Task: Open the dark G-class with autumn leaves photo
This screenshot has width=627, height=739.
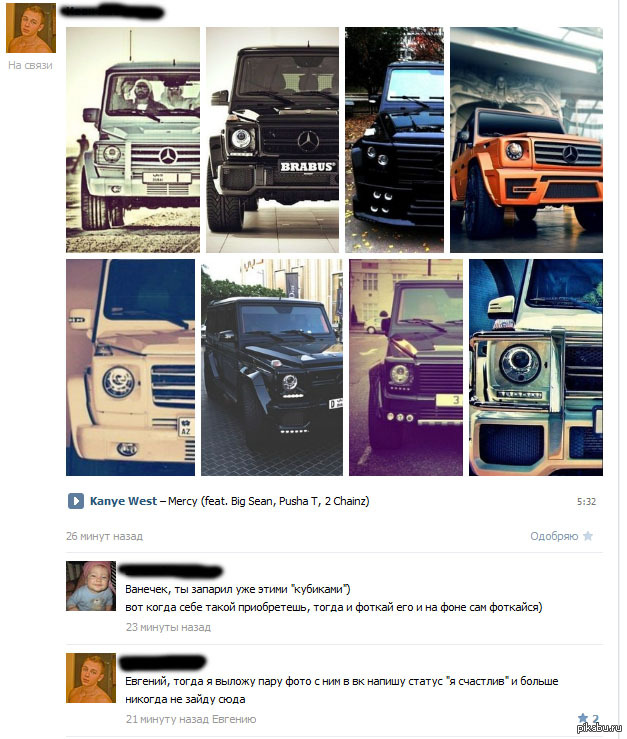Action: point(394,140)
